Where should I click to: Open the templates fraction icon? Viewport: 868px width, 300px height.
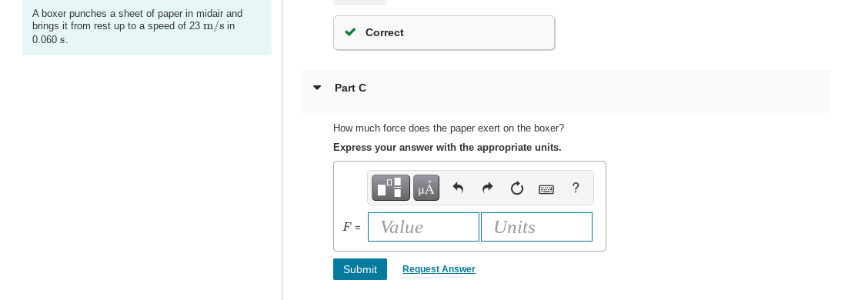(391, 188)
